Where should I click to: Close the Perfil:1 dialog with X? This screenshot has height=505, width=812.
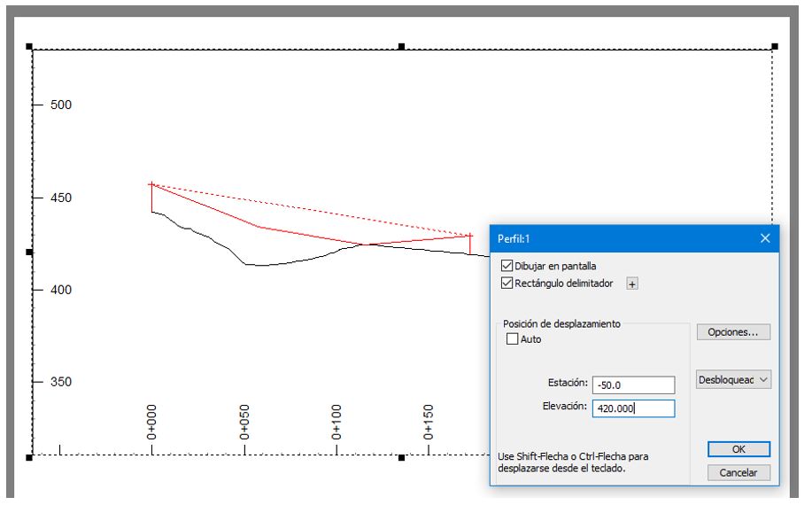(765, 238)
